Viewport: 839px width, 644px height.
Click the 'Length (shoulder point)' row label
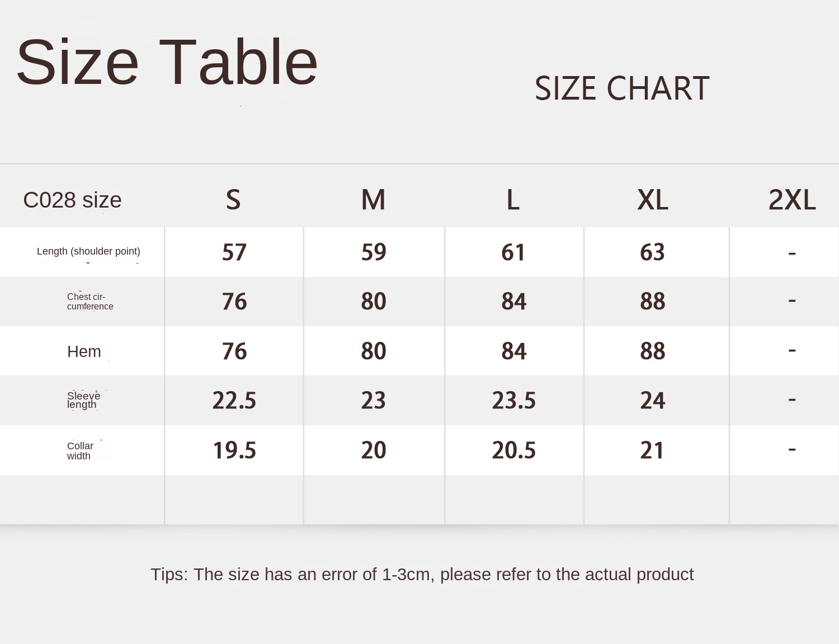pos(88,251)
